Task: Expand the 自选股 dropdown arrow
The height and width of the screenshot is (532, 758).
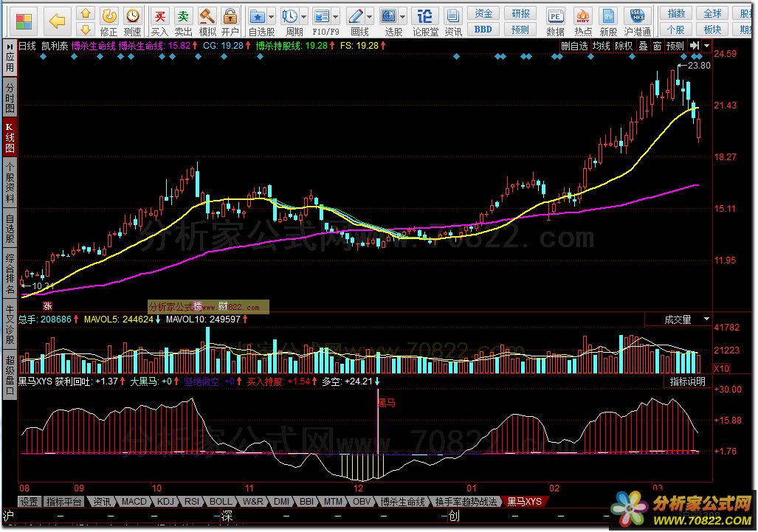Action: pyautogui.click(x=271, y=18)
